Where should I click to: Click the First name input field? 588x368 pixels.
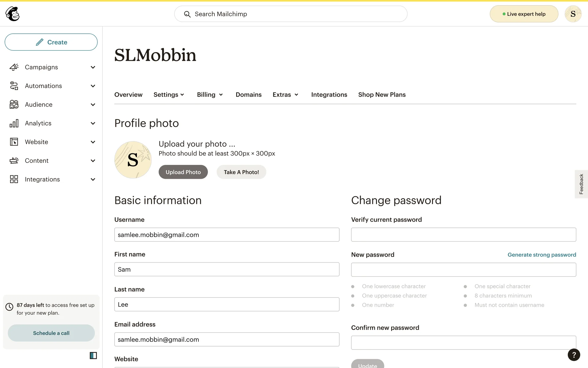[x=227, y=269]
